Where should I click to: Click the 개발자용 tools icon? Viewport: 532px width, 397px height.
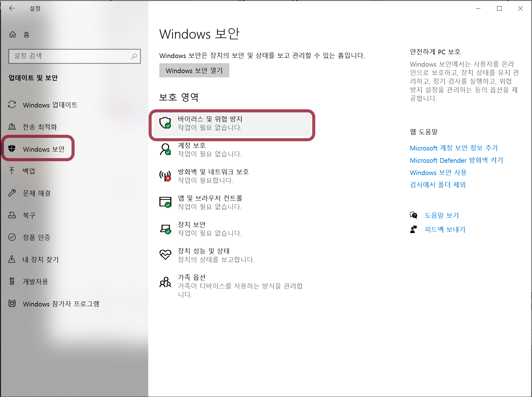12,281
